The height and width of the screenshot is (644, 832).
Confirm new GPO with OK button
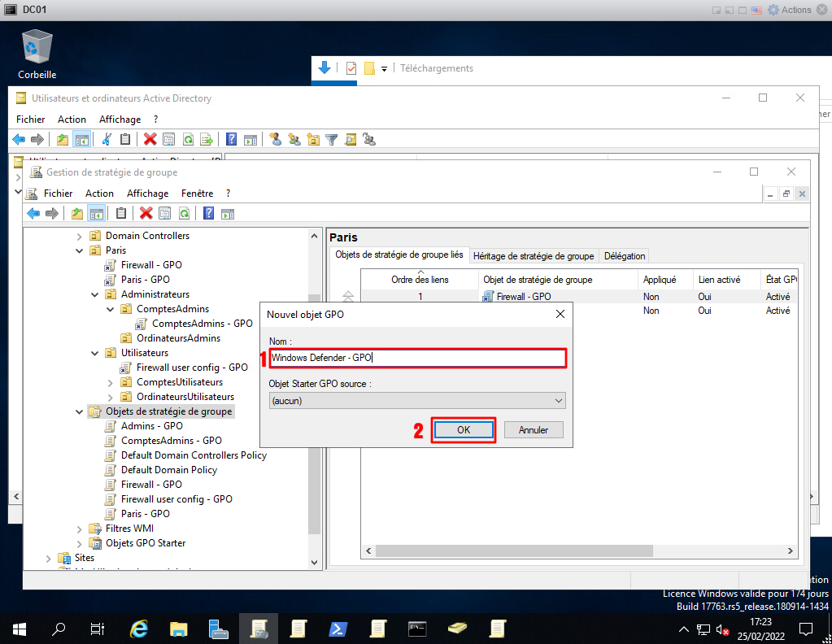tap(464, 430)
